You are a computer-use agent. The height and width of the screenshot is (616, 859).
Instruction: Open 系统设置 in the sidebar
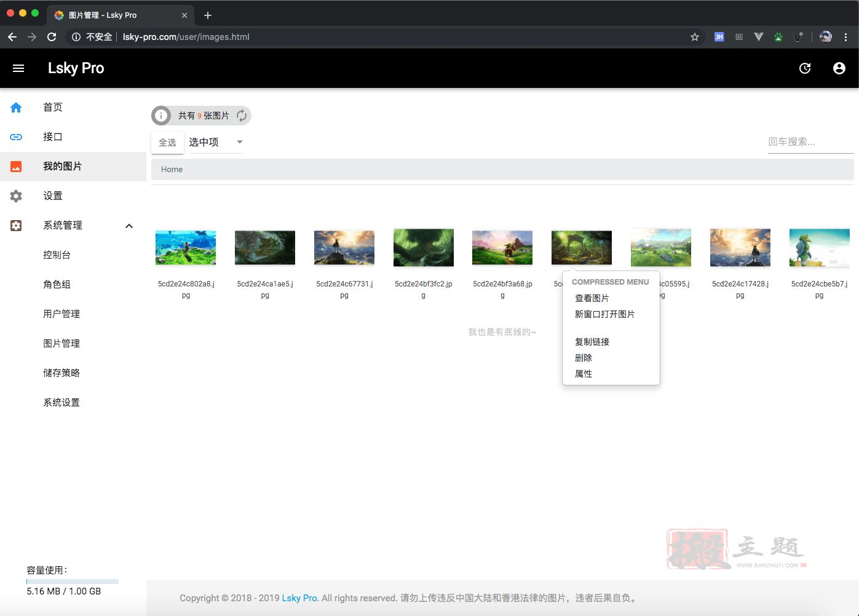point(61,403)
